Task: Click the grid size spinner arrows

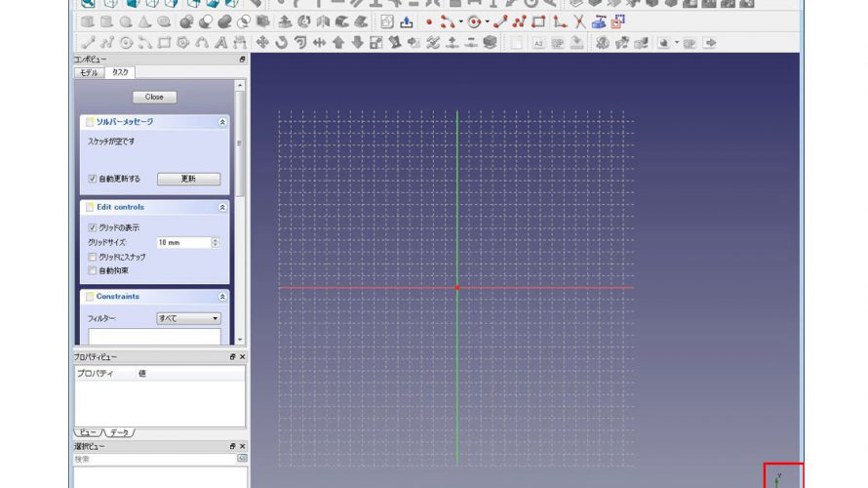Action: pos(216,243)
